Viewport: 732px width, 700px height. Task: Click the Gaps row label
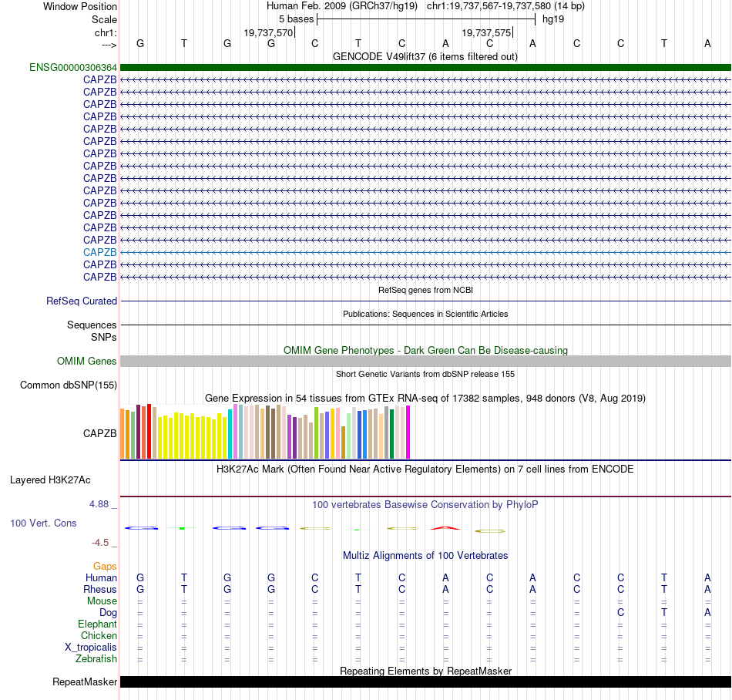pos(105,567)
